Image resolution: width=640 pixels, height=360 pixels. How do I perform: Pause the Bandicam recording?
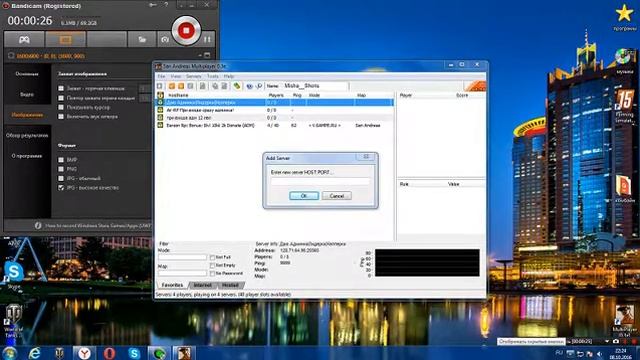207,40
